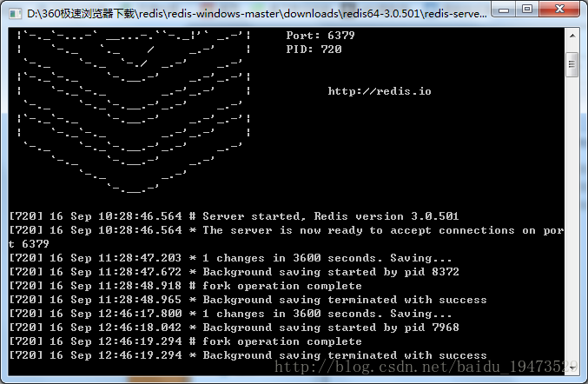Click the window title bar path text
The image size is (588, 384).
[x=257, y=14]
